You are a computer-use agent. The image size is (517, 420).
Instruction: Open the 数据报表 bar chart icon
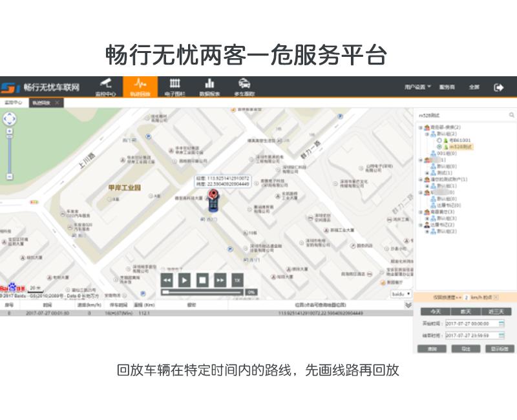(x=209, y=85)
